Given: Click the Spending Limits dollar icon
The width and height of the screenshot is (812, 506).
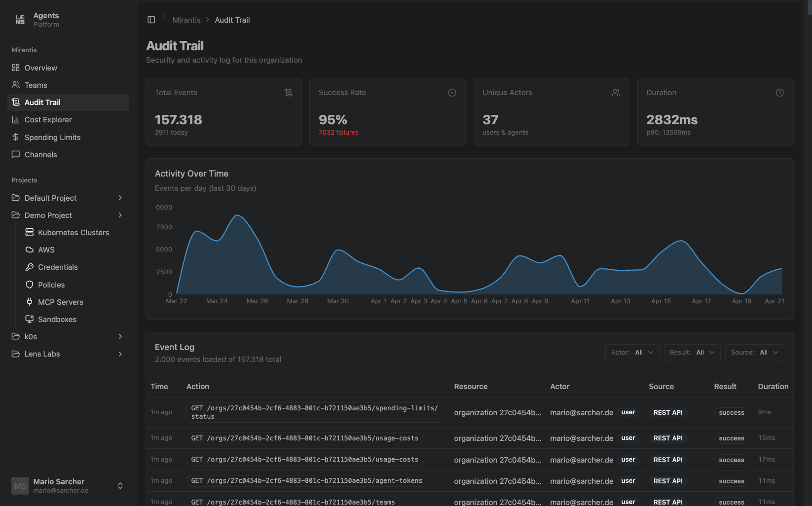Looking at the screenshot, I should coord(16,137).
